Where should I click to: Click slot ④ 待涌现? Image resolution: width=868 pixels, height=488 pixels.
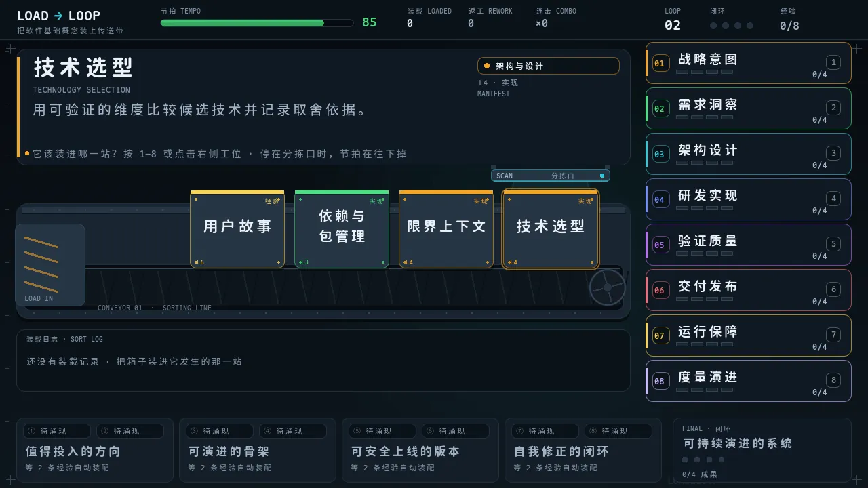click(x=293, y=431)
